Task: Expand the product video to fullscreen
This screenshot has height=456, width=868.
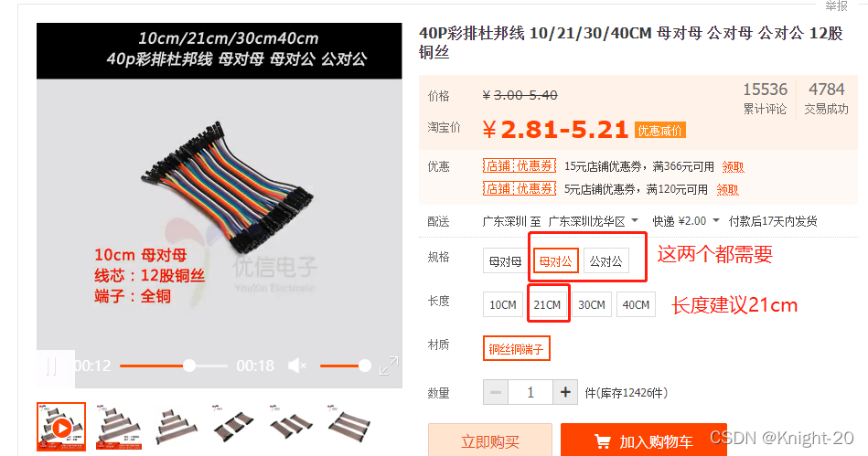Action: [x=389, y=366]
